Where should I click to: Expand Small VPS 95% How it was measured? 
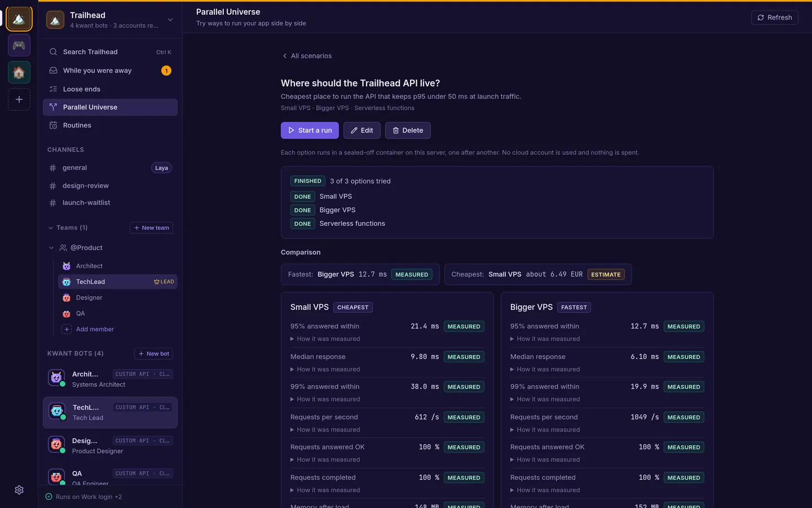(325, 339)
